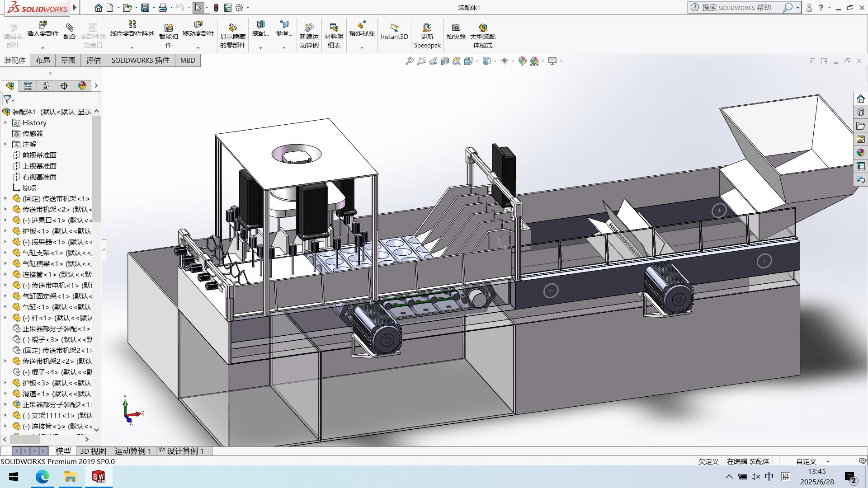Click the SOLIDWORKS help search field

tap(737, 8)
